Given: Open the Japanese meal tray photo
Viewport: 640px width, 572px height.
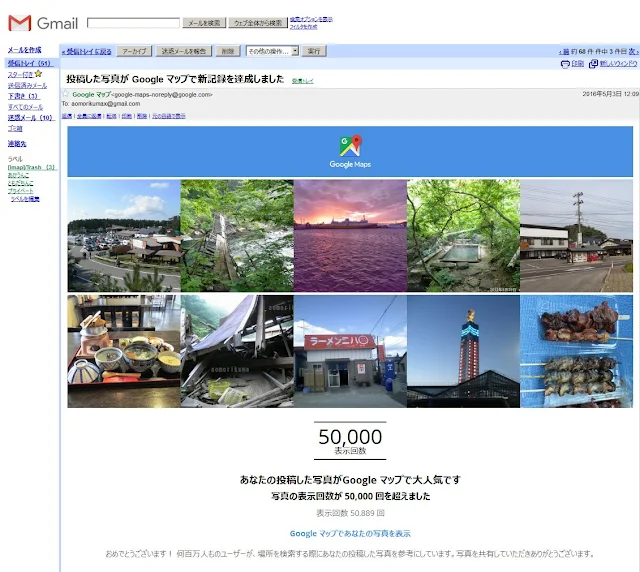Looking at the screenshot, I should tap(124, 351).
